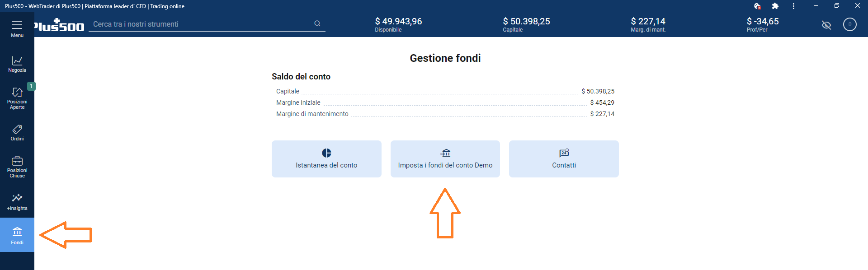Click the Gestione fondi heading

(x=445, y=58)
